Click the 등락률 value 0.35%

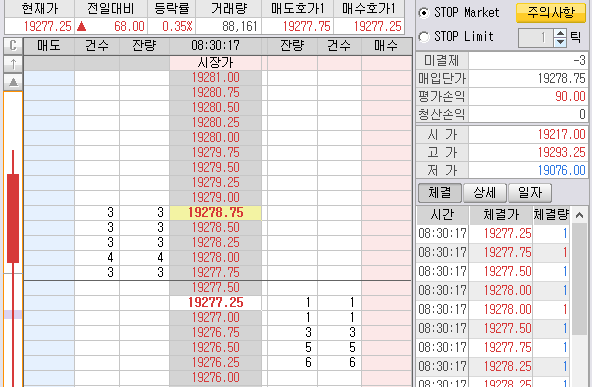coord(177,26)
